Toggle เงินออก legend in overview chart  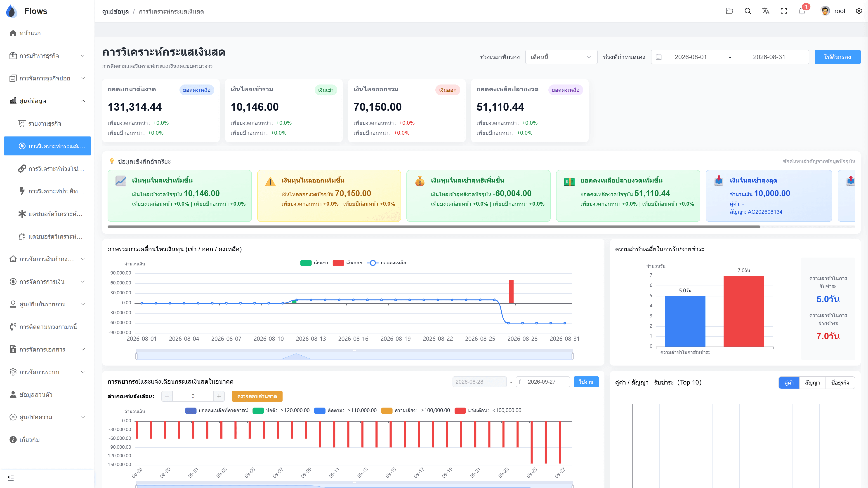(x=347, y=263)
